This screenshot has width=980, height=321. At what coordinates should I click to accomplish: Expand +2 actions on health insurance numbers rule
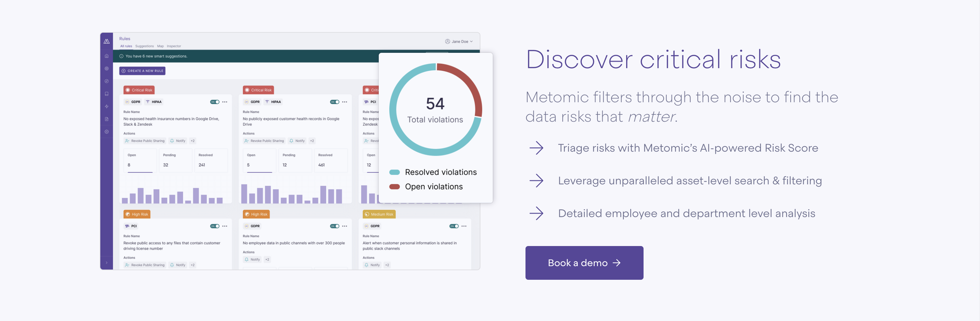[192, 141]
